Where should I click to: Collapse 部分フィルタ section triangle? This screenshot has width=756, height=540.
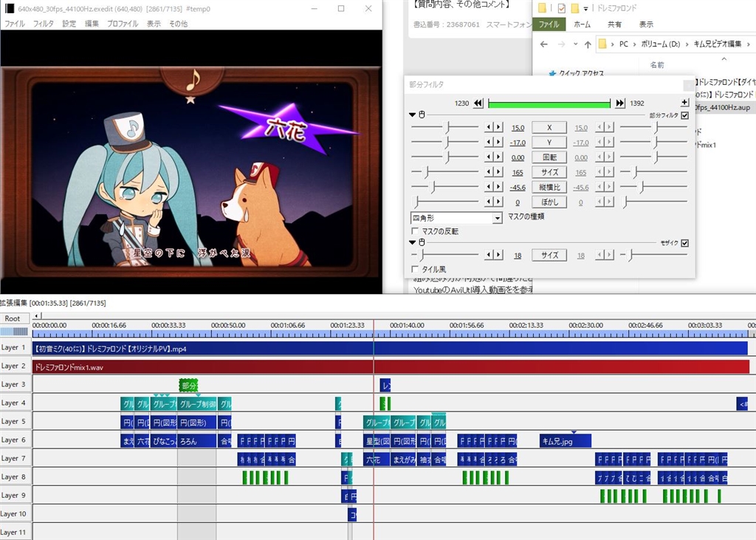pos(412,115)
